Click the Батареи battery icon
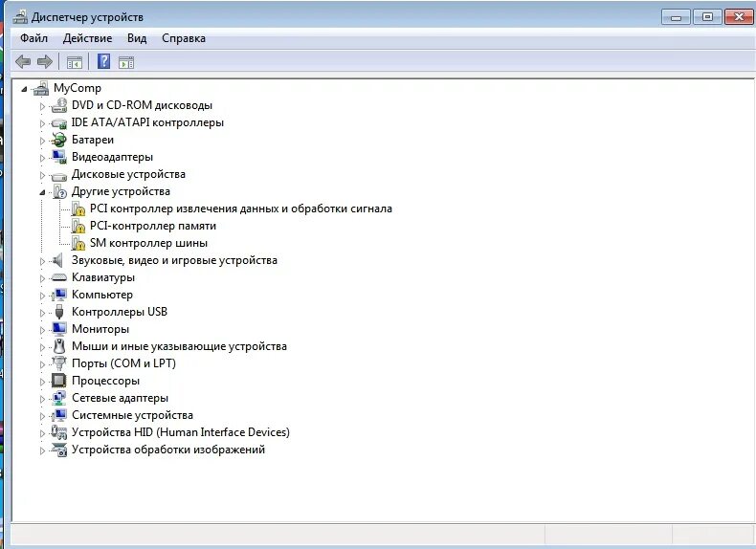The image size is (756, 549). click(x=58, y=140)
